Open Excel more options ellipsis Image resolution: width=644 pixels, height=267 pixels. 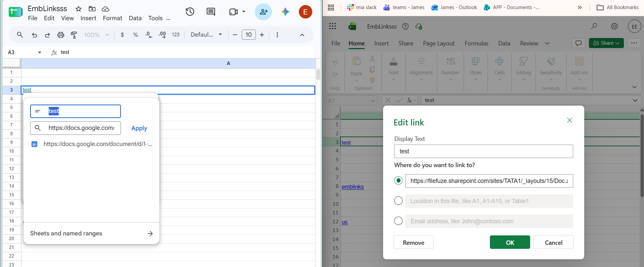[634, 43]
